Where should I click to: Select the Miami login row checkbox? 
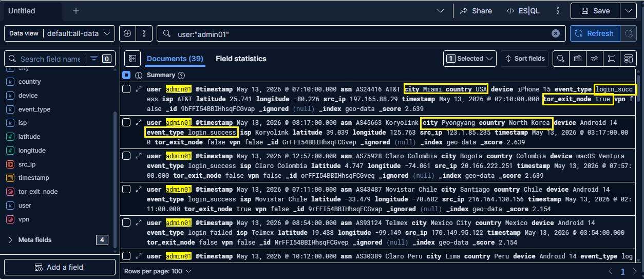click(x=126, y=89)
